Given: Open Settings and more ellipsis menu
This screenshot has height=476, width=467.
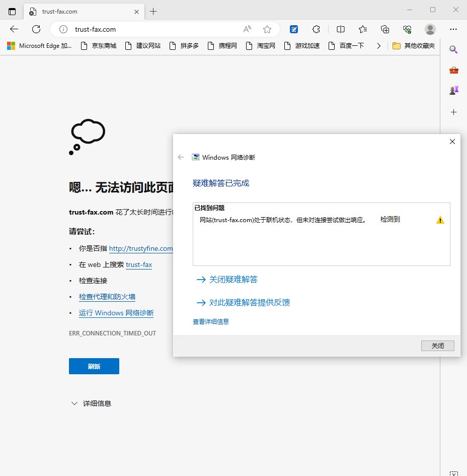Looking at the screenshot, I should pos(453,29).
